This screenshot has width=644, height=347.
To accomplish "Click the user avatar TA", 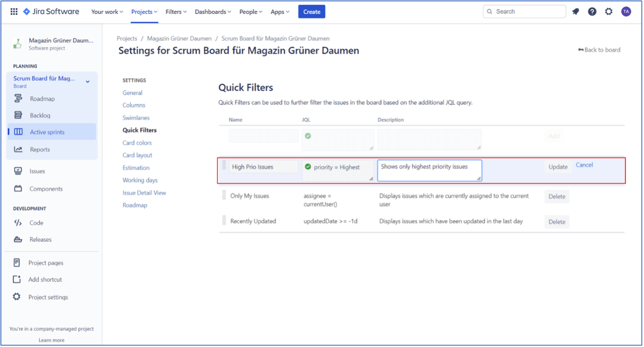I will pos(626,12).
